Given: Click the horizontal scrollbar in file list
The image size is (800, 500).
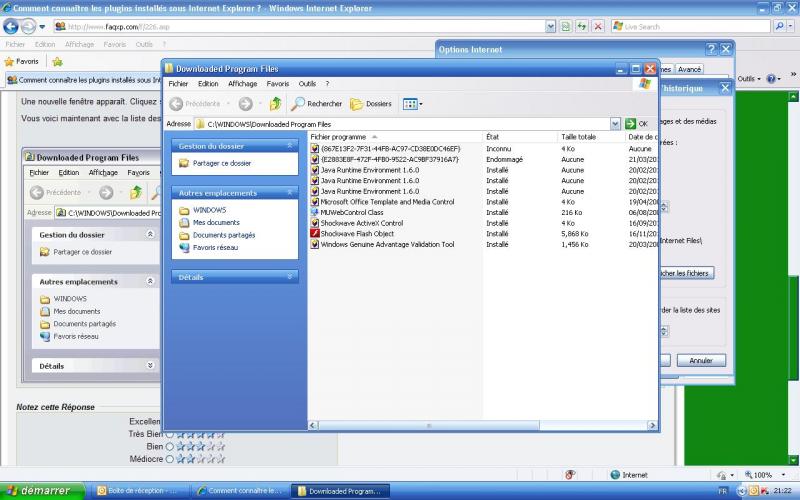Looking at the screenshot, I should click(x=429, y=425).
